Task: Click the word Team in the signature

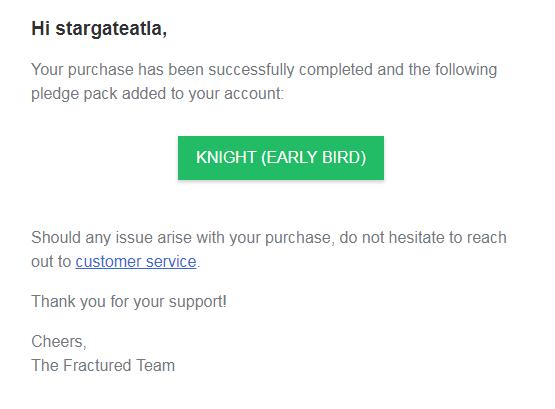Action: click(156, 365)
